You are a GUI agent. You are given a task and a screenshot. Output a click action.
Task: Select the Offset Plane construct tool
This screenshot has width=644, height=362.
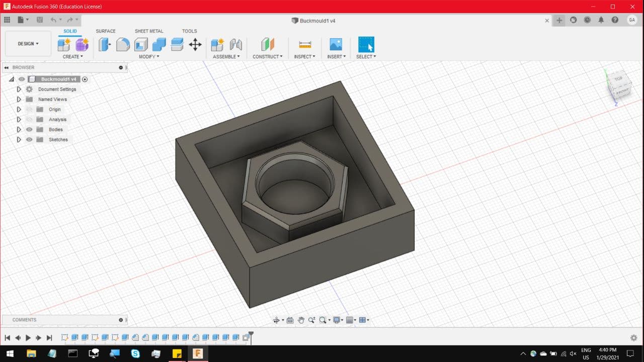point(268,44)
